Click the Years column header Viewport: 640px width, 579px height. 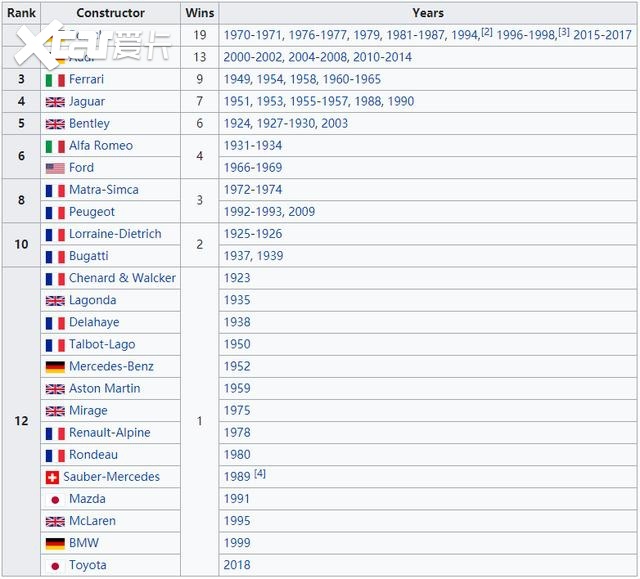(428, 13)
